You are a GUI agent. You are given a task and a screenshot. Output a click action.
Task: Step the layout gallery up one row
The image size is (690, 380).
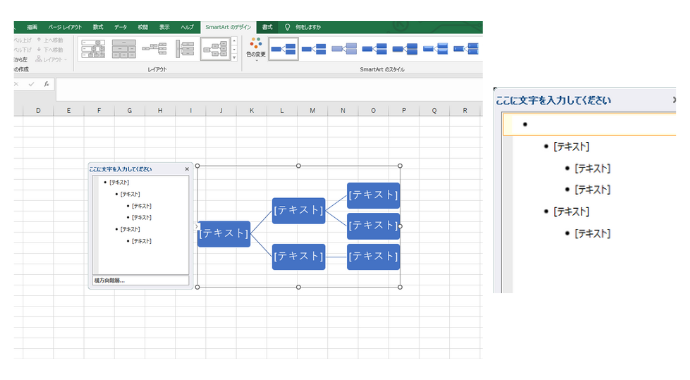(x=235, y=41)
